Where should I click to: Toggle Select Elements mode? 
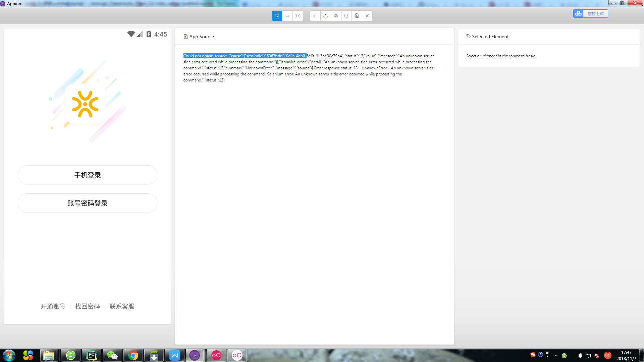click(277, 16)
